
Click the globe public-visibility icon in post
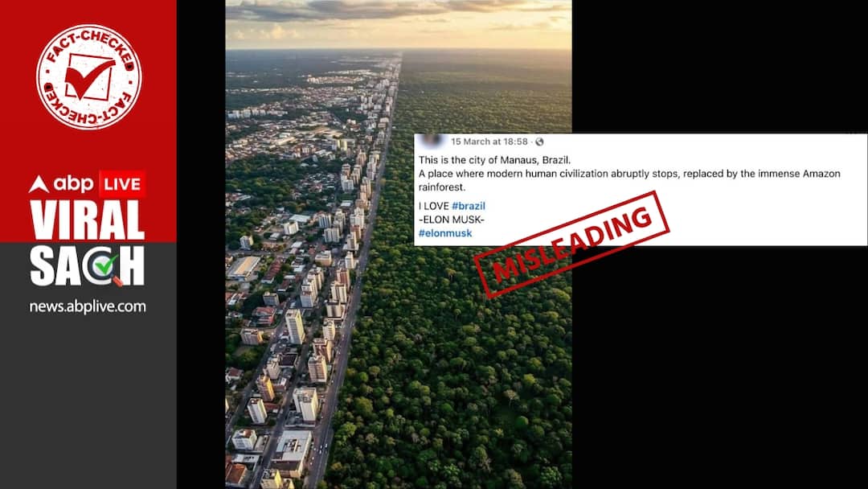[x=540, y=142]
